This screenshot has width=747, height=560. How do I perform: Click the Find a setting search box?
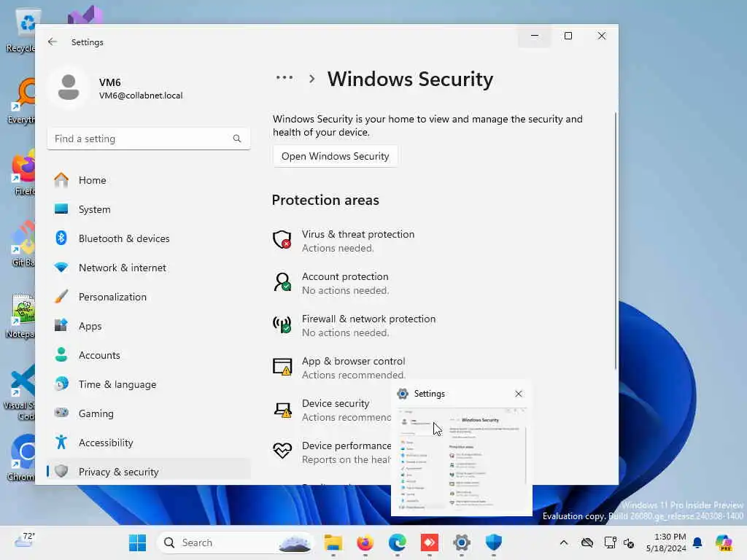pyautogui.click(x=149, y=139)
